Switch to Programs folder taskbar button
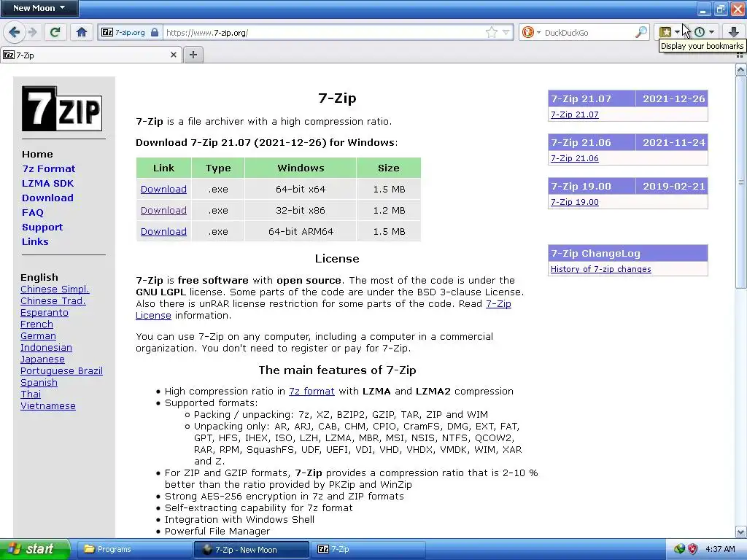The image size is (747, 560). (133, 549)
